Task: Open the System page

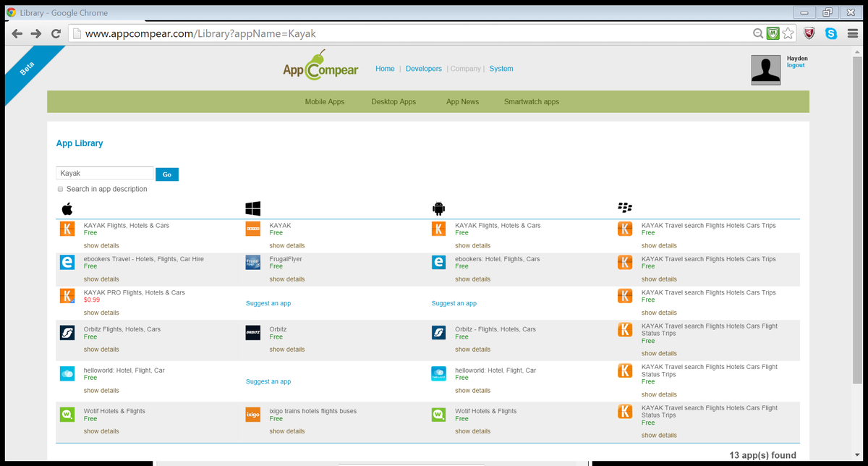Action: coord(501,69)
